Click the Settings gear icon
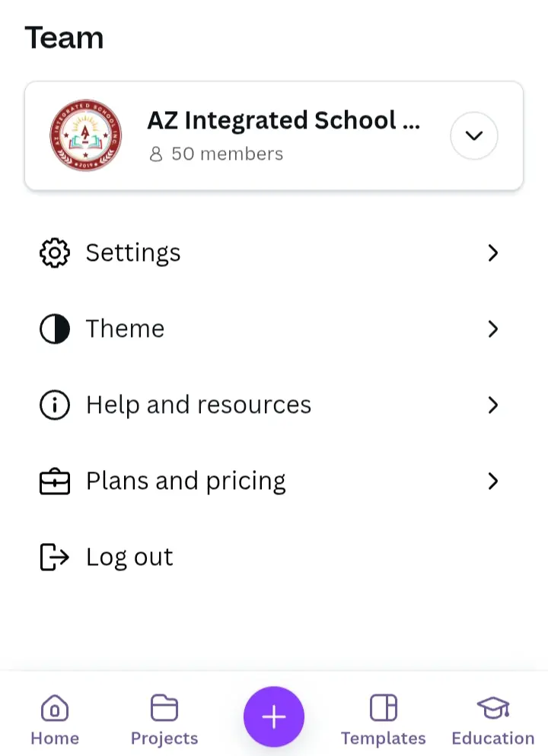 (x=55, y=253)
